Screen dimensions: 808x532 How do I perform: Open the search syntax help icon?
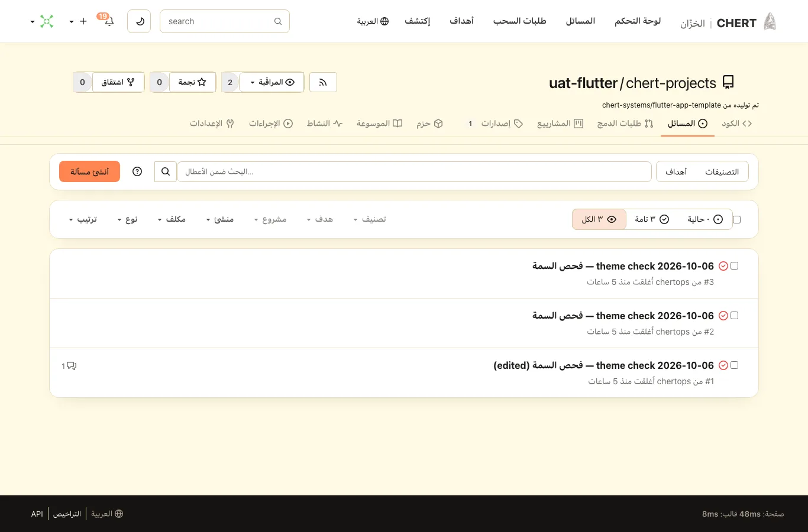pyautogui.click(x=137, y=171)
